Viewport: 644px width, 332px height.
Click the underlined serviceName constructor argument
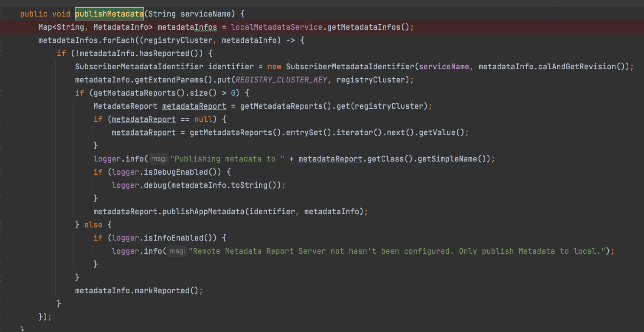point(444,67)
